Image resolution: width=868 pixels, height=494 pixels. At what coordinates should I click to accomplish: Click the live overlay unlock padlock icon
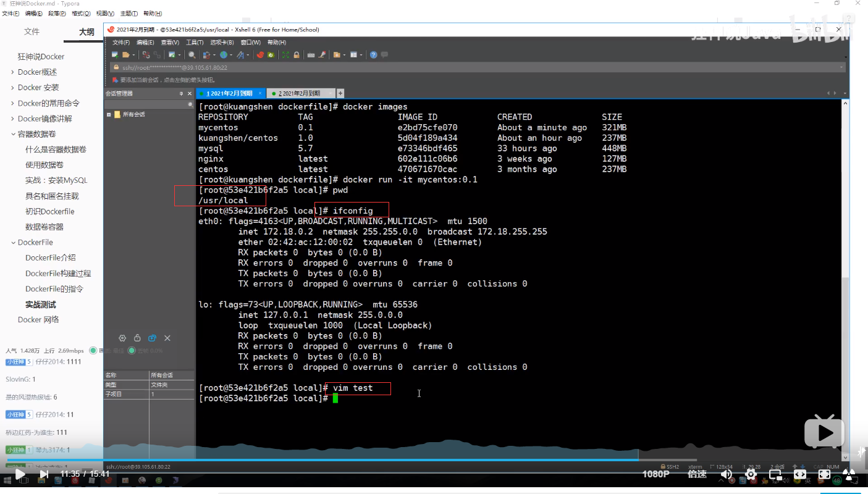click(x=137, y=338)
